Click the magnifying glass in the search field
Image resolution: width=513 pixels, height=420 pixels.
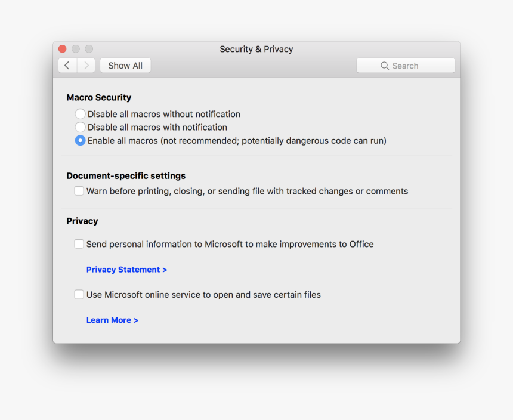click(385, 66)
